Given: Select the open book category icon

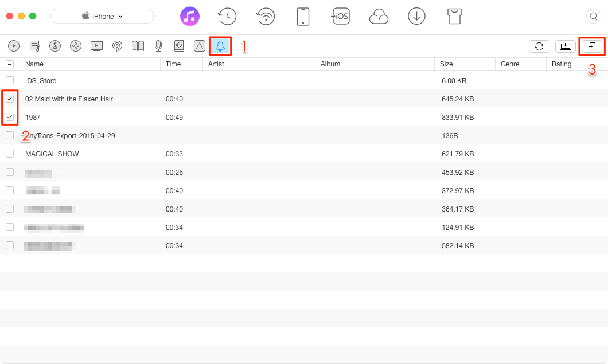Looking at the screenshot, I should [x=138, y=46].
